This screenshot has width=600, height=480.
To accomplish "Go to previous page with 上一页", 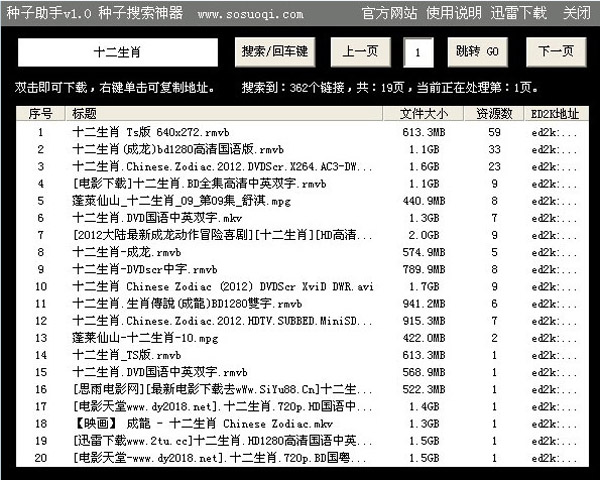I will click(x=360, y=52).
